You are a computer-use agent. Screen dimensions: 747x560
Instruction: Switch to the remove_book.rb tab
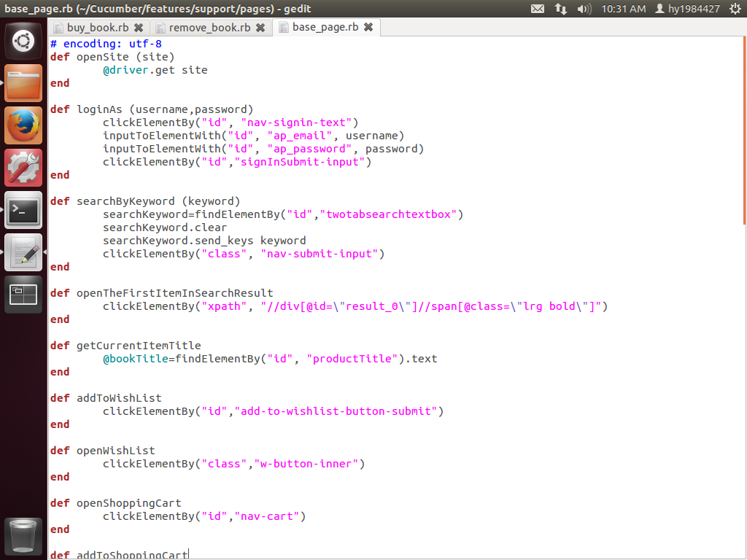tap(209, 28)
